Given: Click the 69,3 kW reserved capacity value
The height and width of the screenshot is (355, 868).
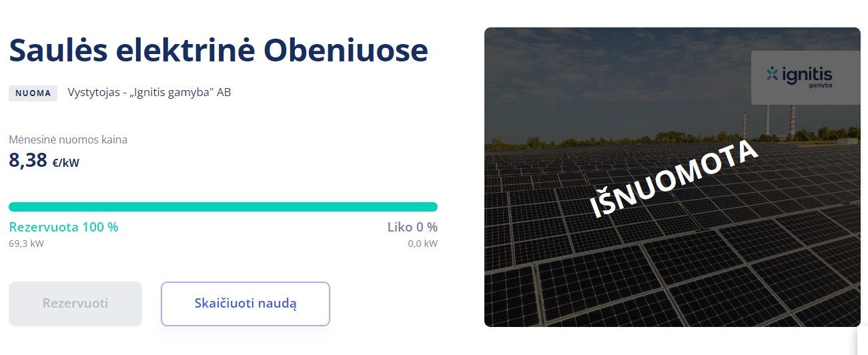Looking at the screenshot, I should click(26, 244).
